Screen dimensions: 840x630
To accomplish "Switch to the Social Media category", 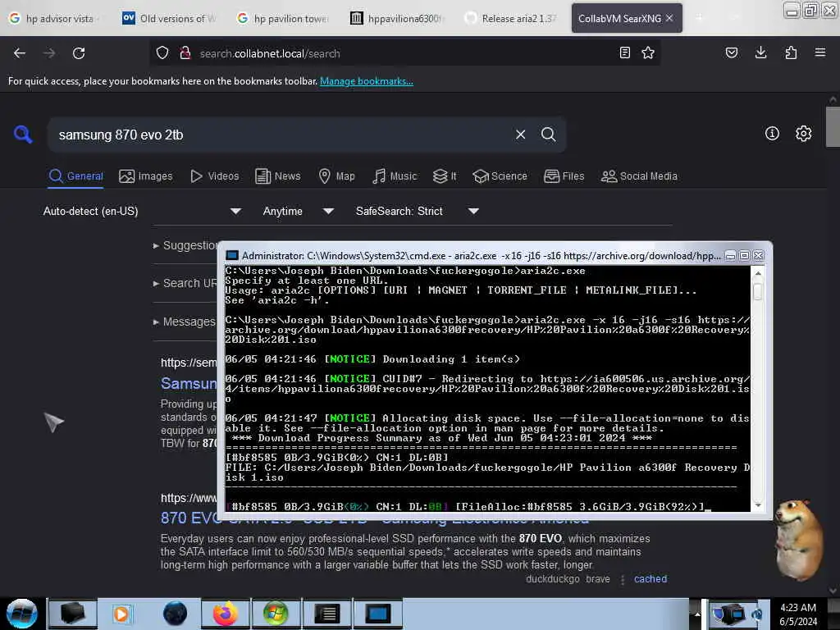I will pos(639,176).
